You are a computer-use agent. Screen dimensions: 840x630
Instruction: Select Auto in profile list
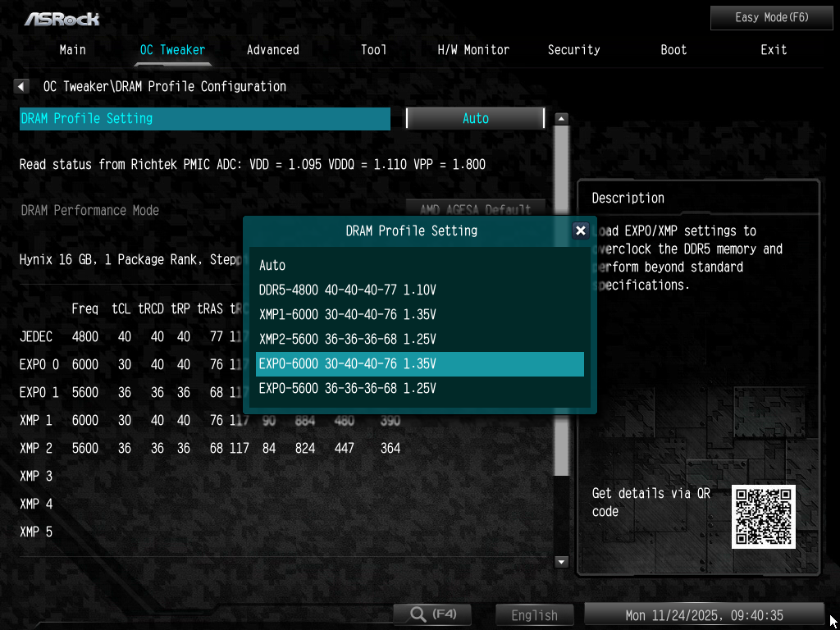pyautogui.click(x=272, y=266)
